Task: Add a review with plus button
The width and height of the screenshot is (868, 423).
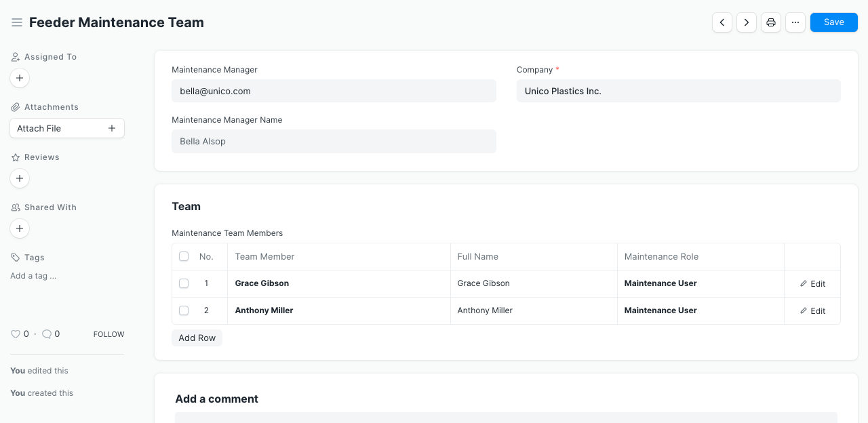Action: click(x=20, y=179)
